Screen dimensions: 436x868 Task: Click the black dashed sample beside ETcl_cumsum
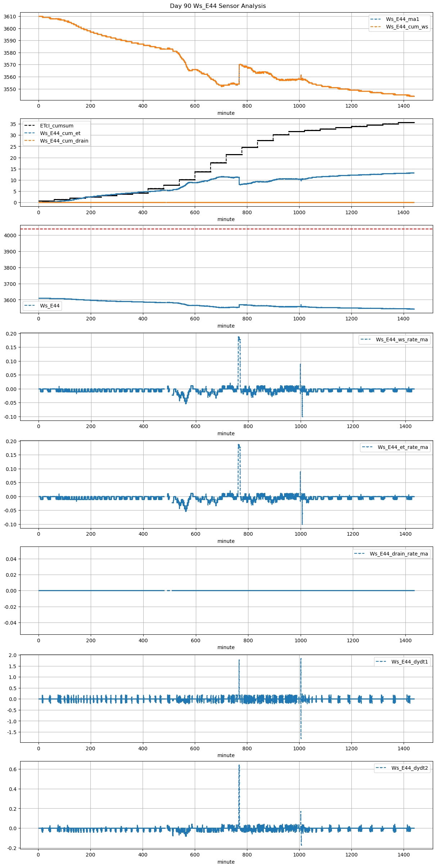tap(30, 126)
